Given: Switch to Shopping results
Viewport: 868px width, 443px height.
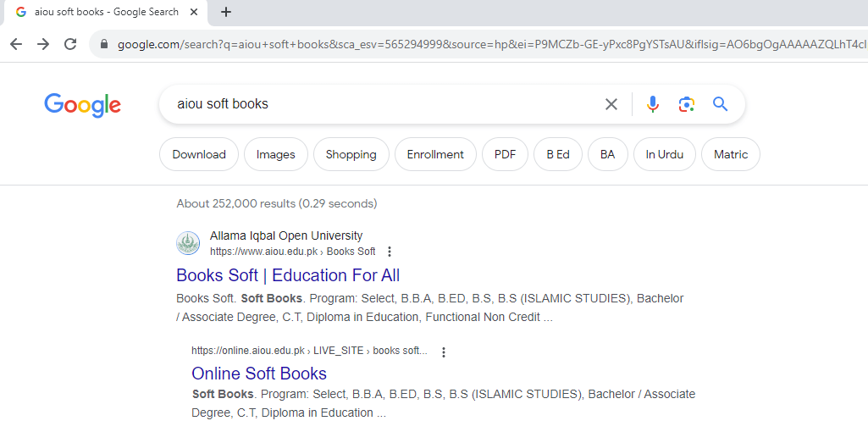Looking at the screenshot, I should (x=351, y=154).
